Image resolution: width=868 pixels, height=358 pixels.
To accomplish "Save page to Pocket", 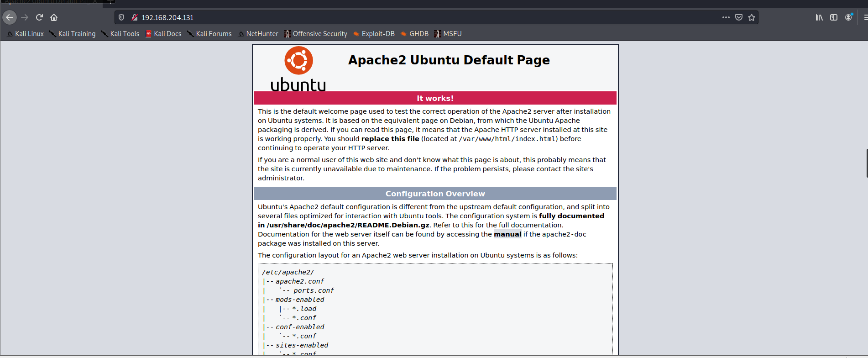I will [x=739, y=17].
